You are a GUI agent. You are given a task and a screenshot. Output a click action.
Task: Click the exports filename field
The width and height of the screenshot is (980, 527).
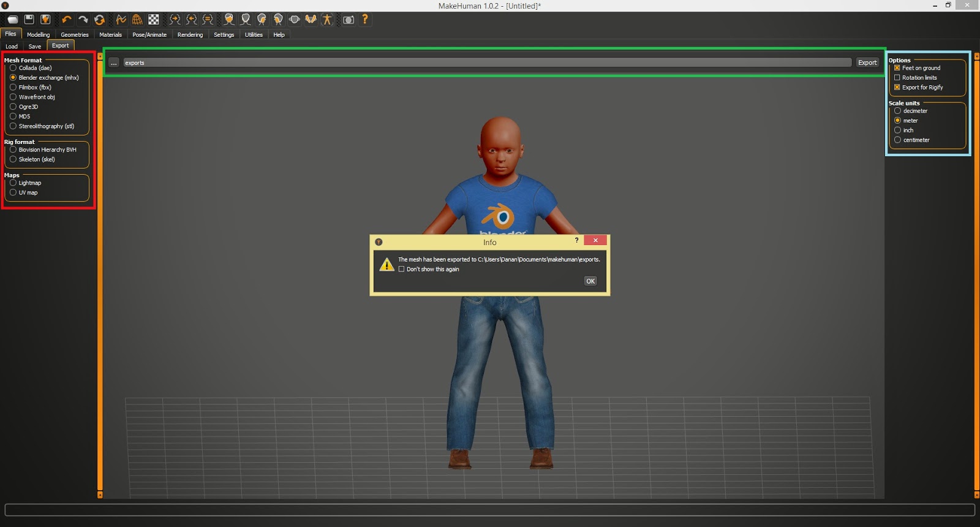487,63
